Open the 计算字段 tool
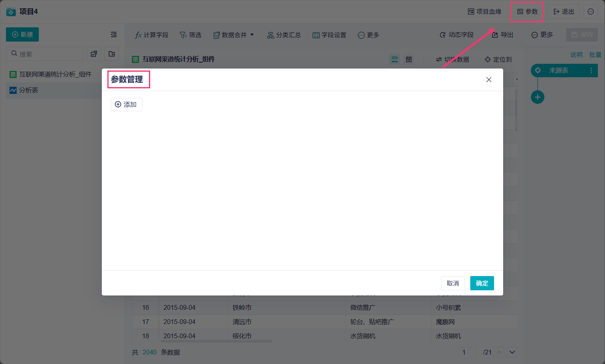The height and width of the screenshot is (364, 605). tap(152, 35)
